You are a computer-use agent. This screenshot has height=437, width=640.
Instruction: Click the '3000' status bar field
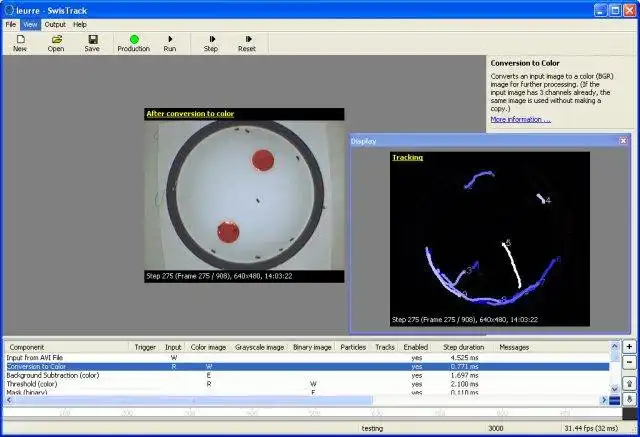pos(496,428)
